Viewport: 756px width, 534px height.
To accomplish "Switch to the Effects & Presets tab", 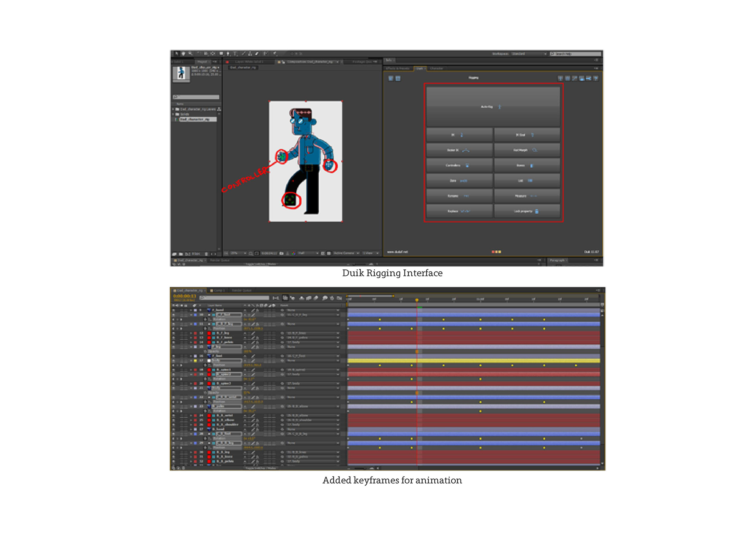I will click(397, 68).
